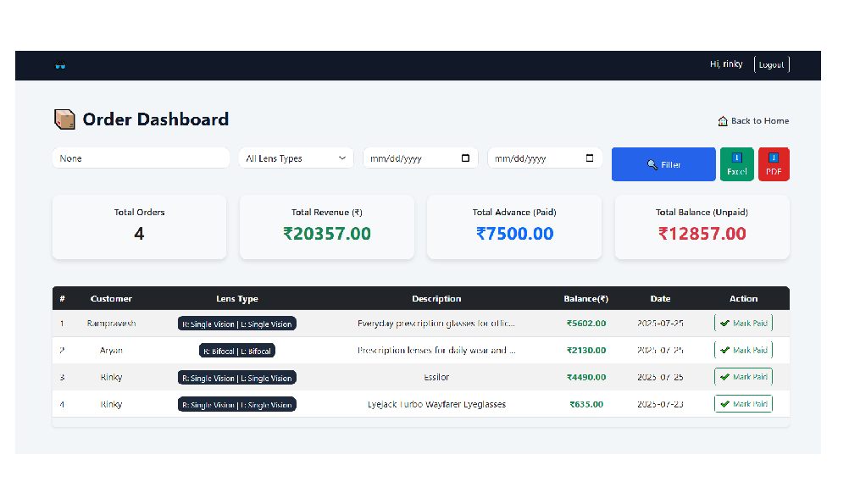Click the box icon beside Order Dashboard
This screenshot has height=504, width=849.
point(64,119)
